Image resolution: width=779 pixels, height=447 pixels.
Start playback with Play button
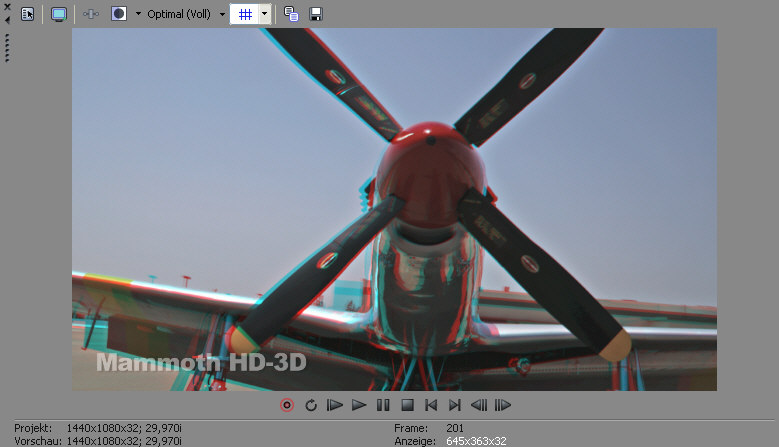[359, 405]
